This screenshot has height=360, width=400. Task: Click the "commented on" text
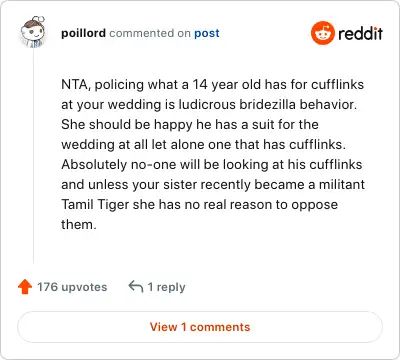[150, 33]
